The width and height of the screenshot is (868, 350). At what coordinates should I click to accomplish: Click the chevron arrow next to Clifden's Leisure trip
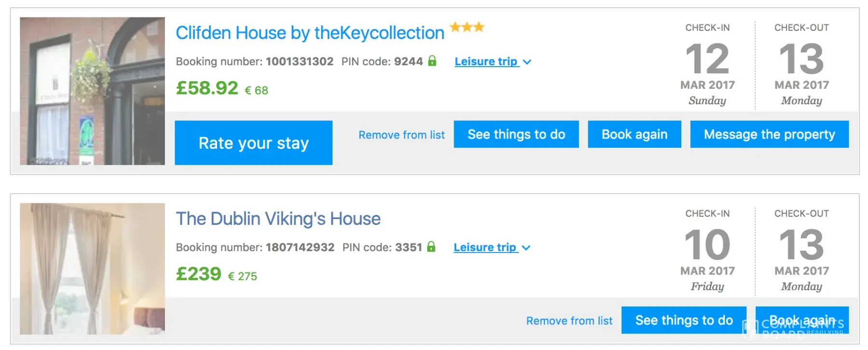527,62
